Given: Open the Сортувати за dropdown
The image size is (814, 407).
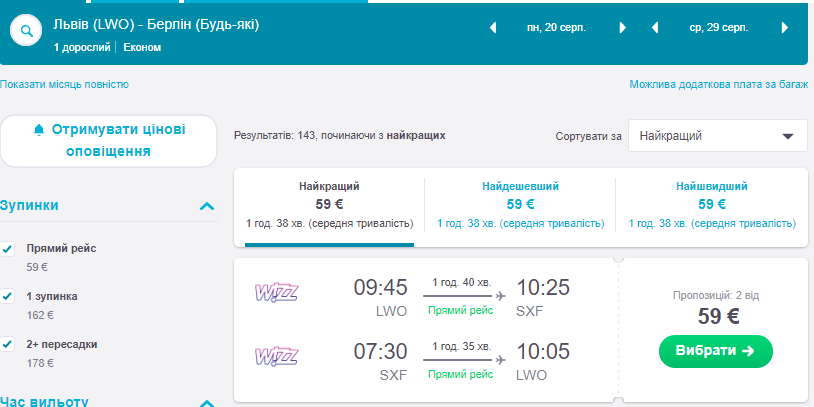Looking at the screenshot, I should [717, 135].
